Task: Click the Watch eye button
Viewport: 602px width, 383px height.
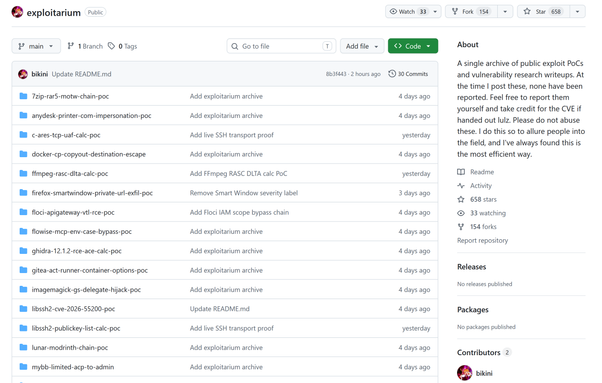Action: tap(407, 12)
